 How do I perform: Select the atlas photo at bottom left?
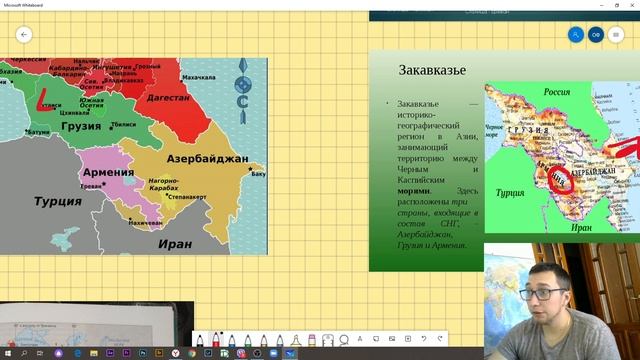tap(97, 324)
